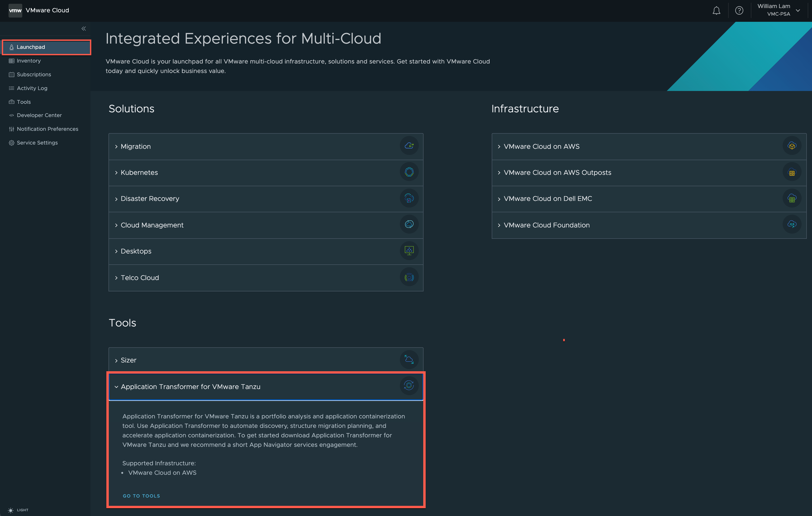Viewport: 812px width, 516px height.
Task: Collapse the left sidebar
Action: (84, 29)
